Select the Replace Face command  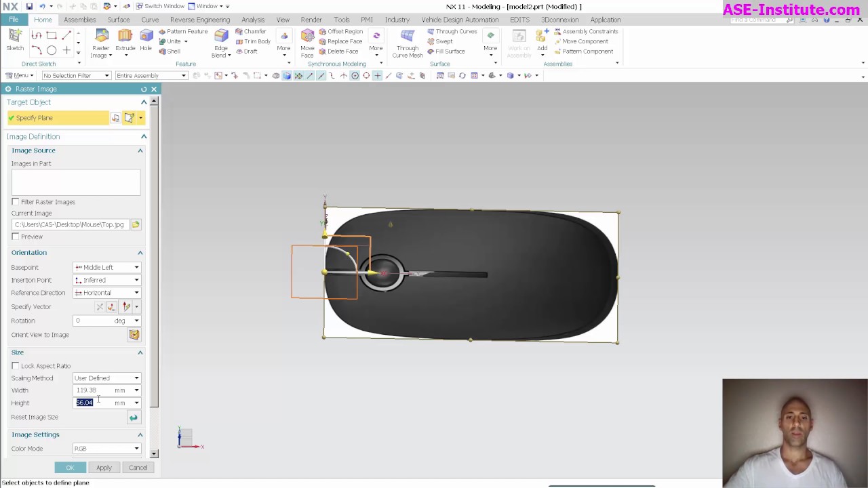(x=340, y=41)
